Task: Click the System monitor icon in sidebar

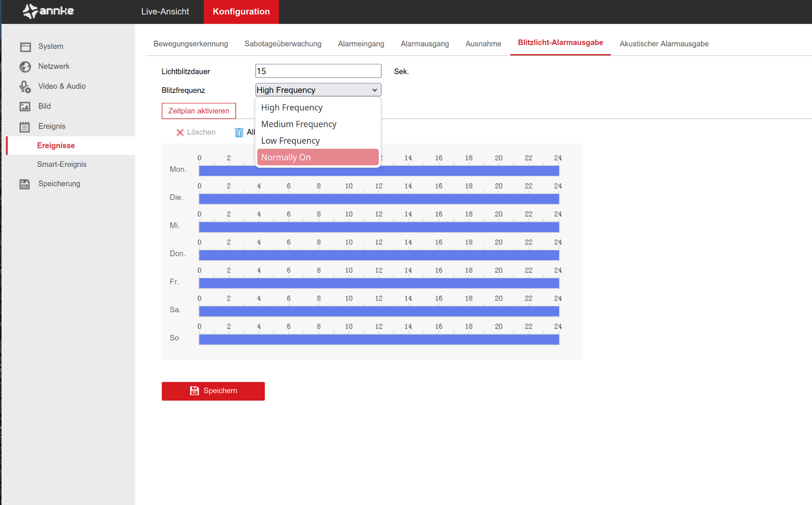Action: point(25,47)
